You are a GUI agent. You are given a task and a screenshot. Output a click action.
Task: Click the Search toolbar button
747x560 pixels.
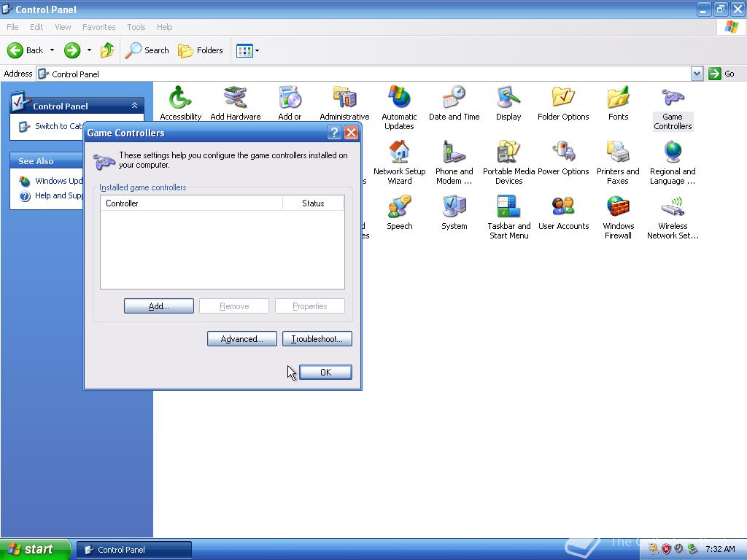[x=147, y=50]
